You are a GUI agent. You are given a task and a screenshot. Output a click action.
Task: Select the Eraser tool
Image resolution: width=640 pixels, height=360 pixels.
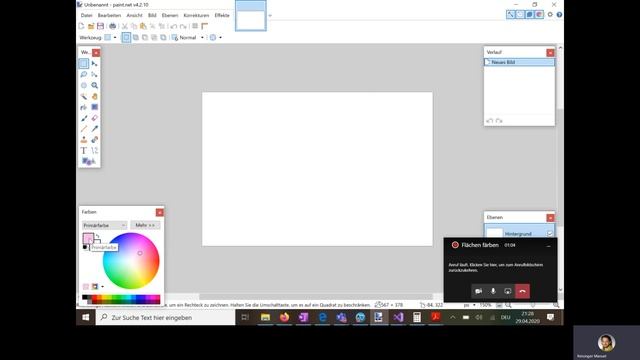[x=95, y=118]
